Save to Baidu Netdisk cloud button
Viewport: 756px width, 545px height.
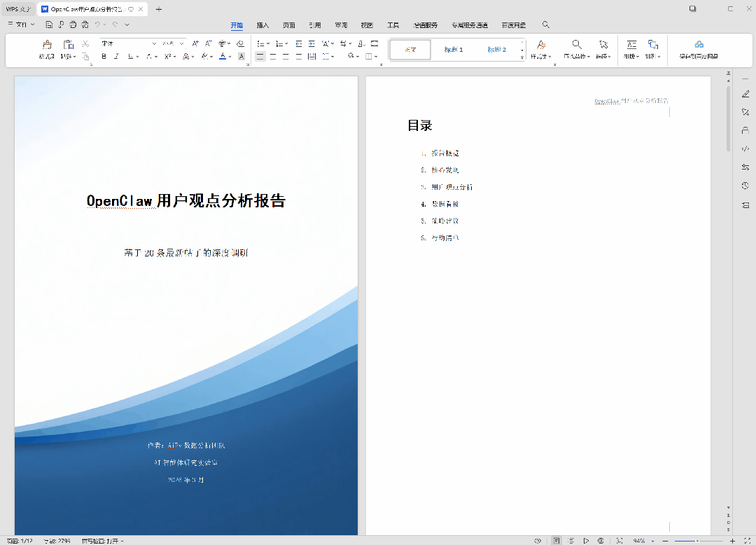tap(699, 50)
